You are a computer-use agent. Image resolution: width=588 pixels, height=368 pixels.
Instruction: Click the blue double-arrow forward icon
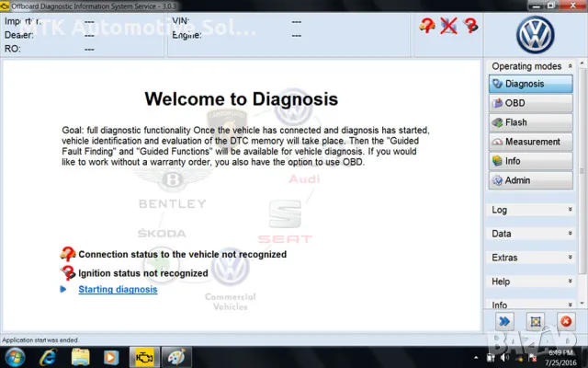click(504, 321)
